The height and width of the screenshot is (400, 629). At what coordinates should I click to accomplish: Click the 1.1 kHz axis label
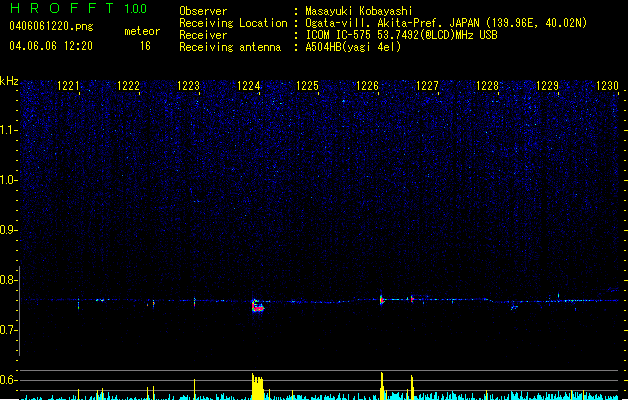[x=8, y=130]
